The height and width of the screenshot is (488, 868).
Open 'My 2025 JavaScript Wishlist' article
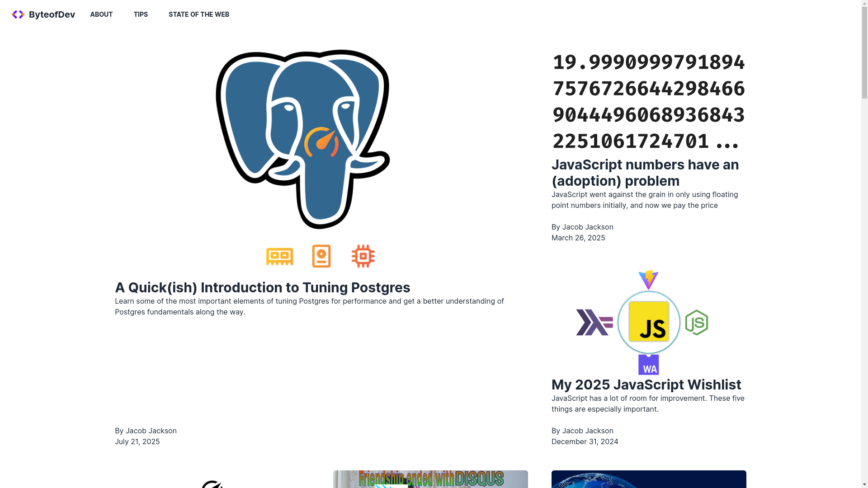646,385
